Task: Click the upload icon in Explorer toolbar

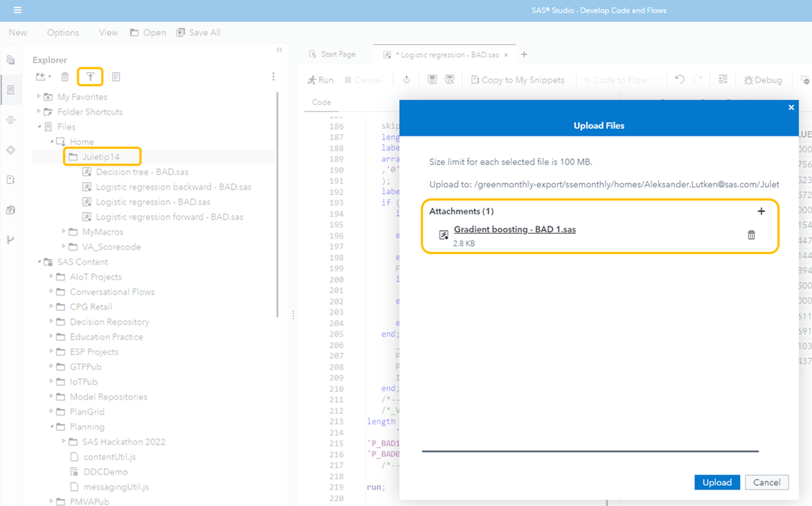Action: pos(90,76)
